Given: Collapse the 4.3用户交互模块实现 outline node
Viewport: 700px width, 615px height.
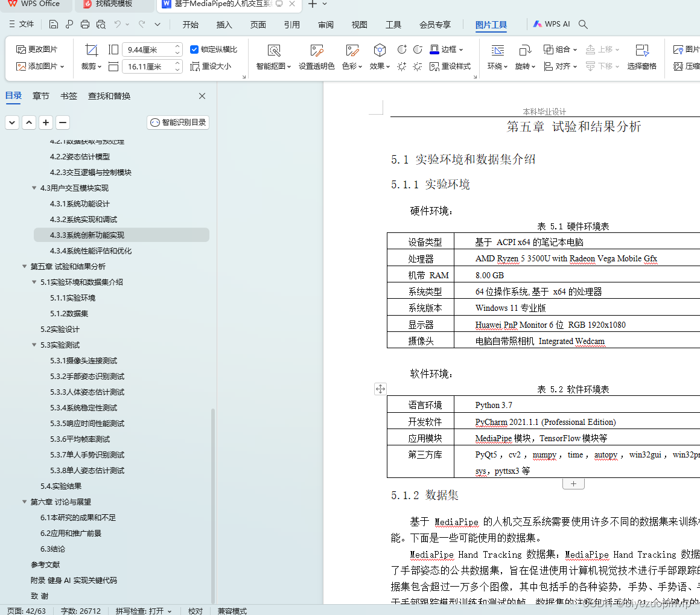Looking at the screenshot, I should coord(34,188).
